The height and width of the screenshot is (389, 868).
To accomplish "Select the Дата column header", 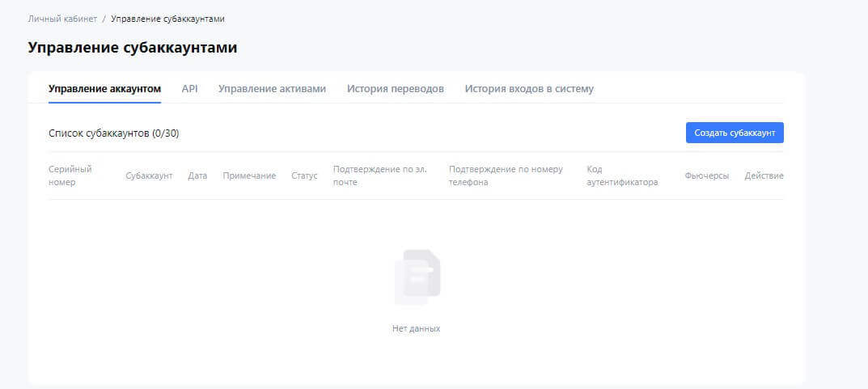I will click(x=197, y=175).
